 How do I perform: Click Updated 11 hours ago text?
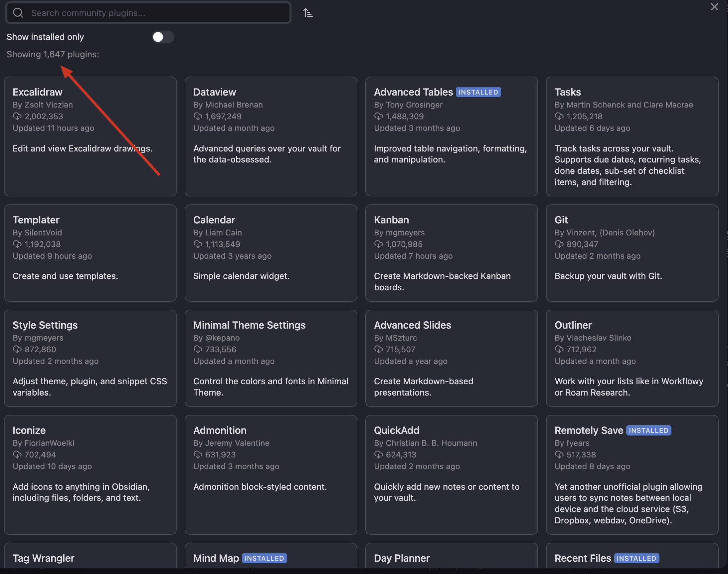point(53,128)
